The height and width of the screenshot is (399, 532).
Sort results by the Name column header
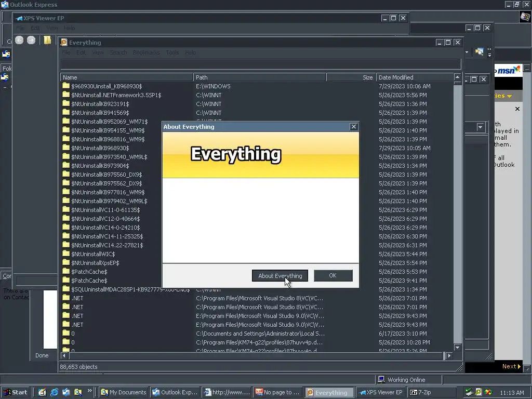pos(127,77)
